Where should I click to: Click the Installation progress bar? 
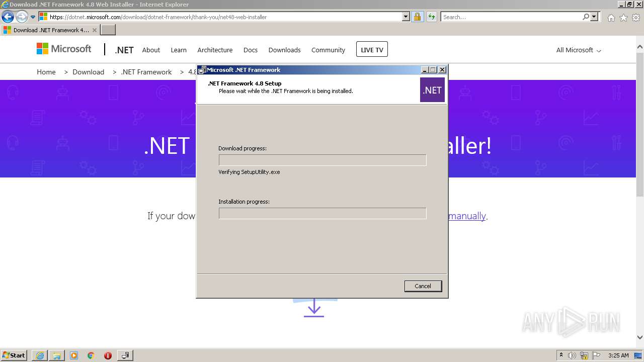coord(323,213)
